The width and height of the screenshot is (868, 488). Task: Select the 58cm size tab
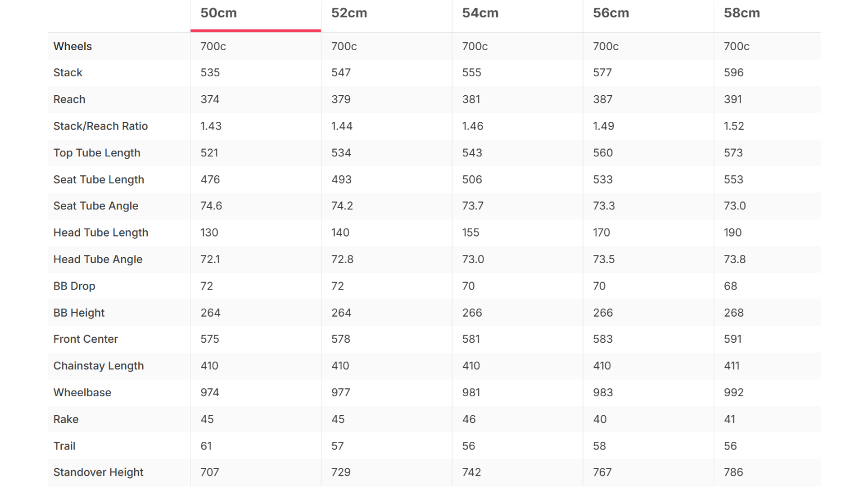pos(767,14)
